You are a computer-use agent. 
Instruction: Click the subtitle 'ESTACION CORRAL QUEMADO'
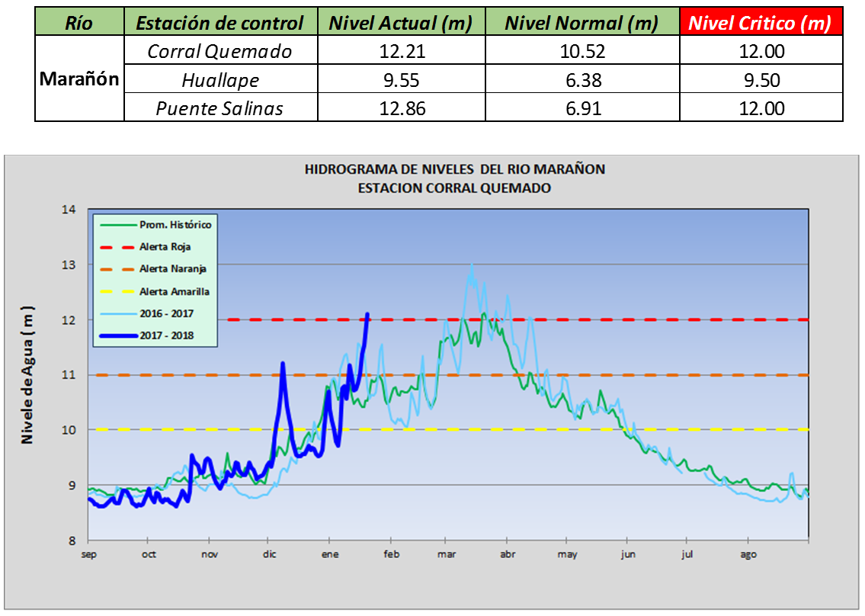454,188
